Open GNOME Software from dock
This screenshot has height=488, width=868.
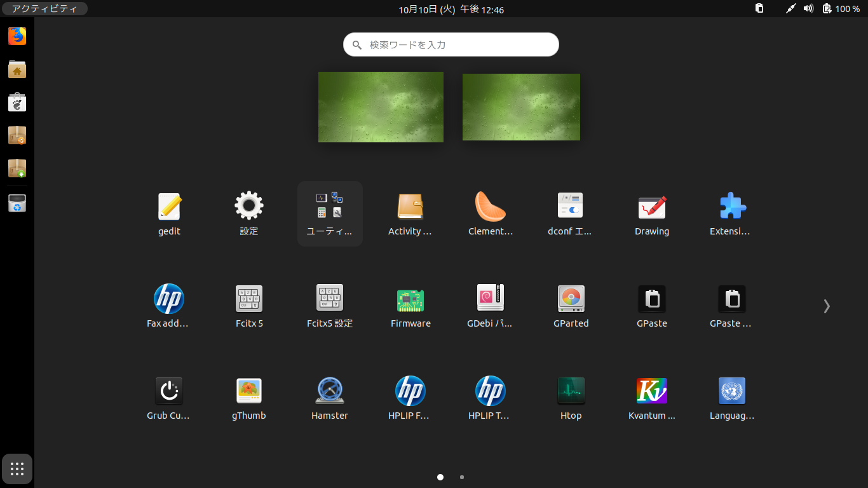pos(17,102)
